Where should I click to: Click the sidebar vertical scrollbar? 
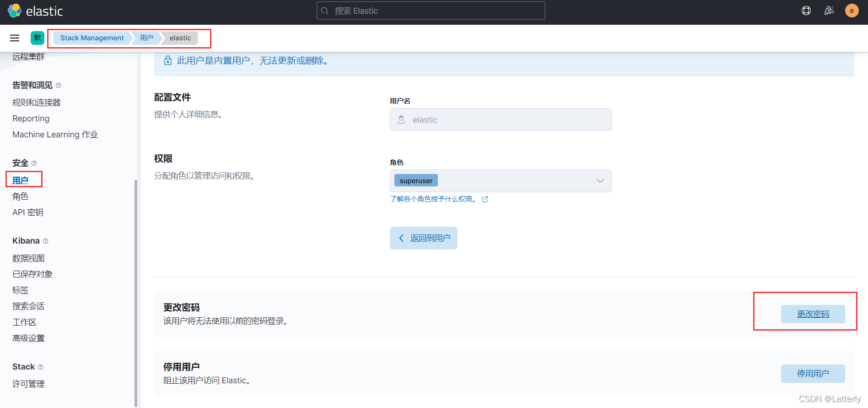click(136, 293)
